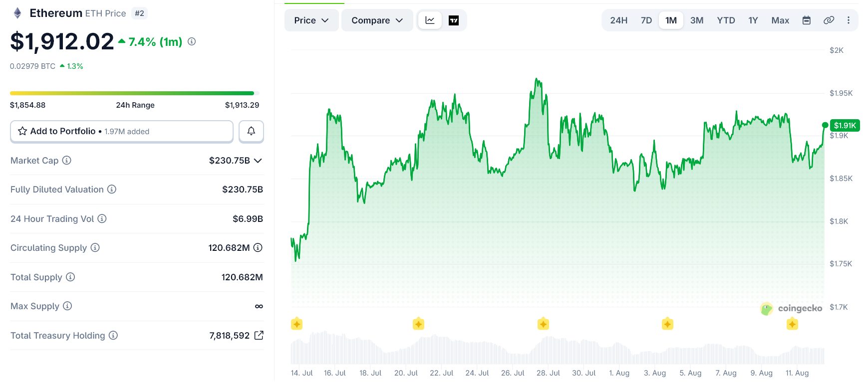Click the star icon in Add to Portfolio
The width and height of the screenshot is (868, 382).
coord(22,131)
